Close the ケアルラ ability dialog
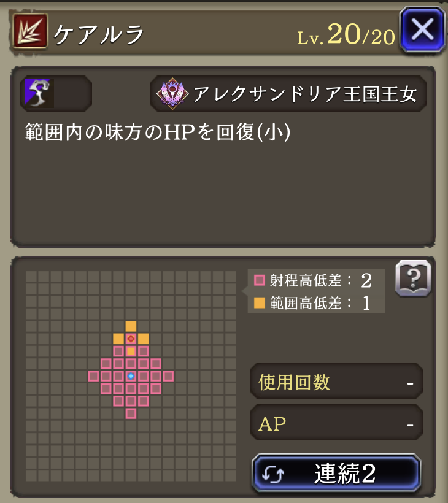The width and height of the screenshot is (448, 503). tap(422, 29)
